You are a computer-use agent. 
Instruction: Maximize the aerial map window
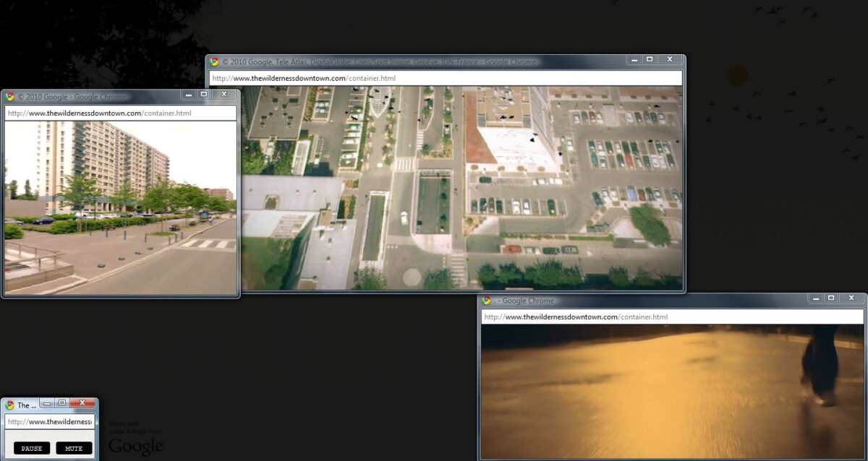pyautogui.click(x=650, y=60)
